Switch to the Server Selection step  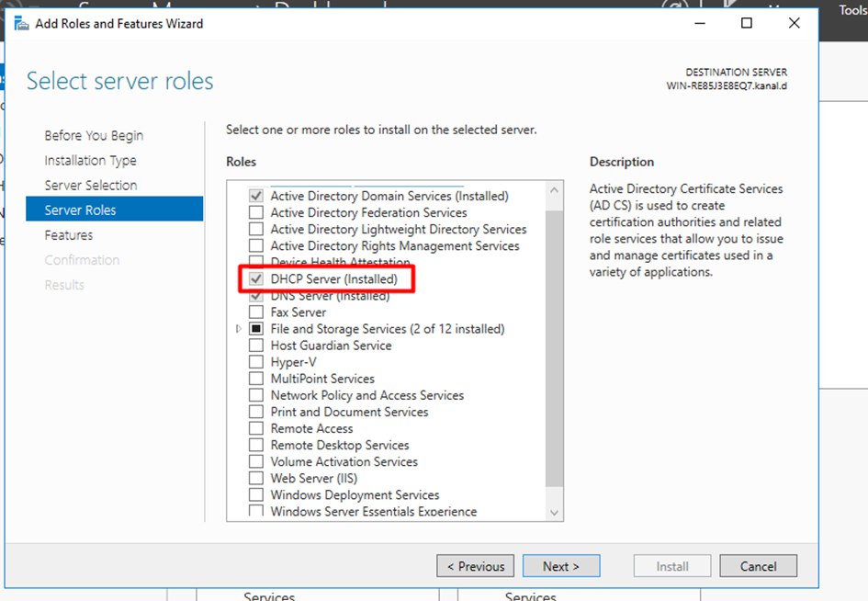[x=91, y=186]
